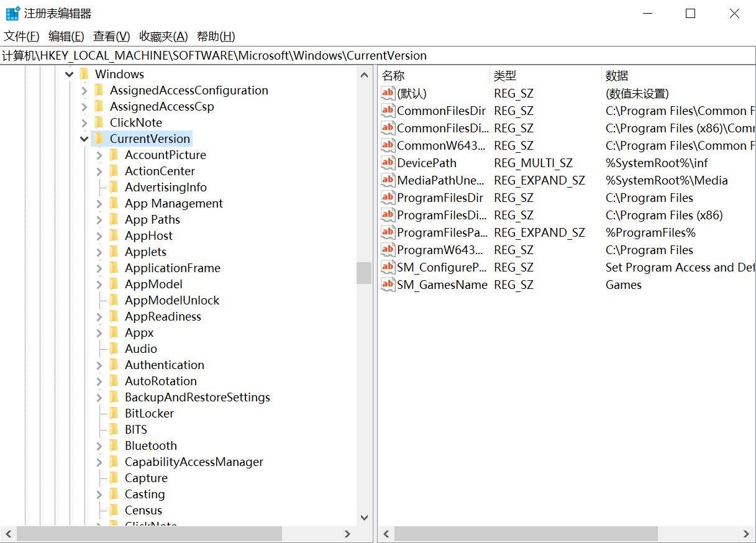
Task: Click the DevicePath string value icon
Action: pos(388,163)
